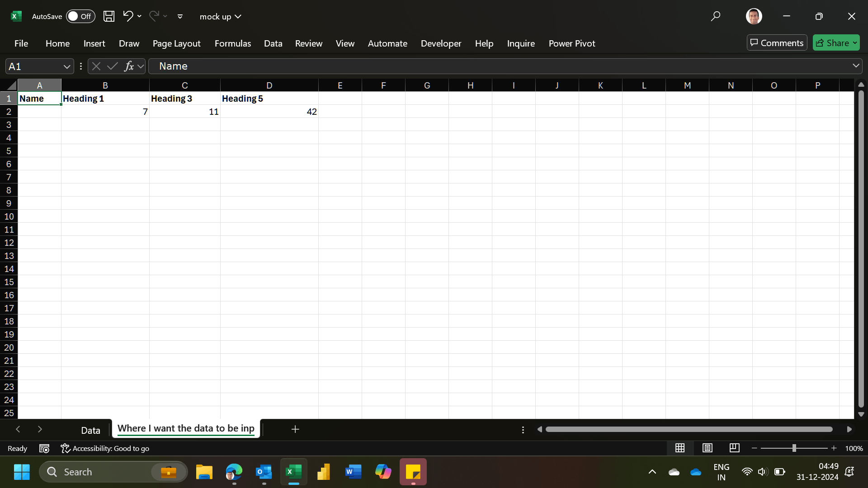Open the mock up file name dropdown
868x488 pixels.
(x=221, y=17)
